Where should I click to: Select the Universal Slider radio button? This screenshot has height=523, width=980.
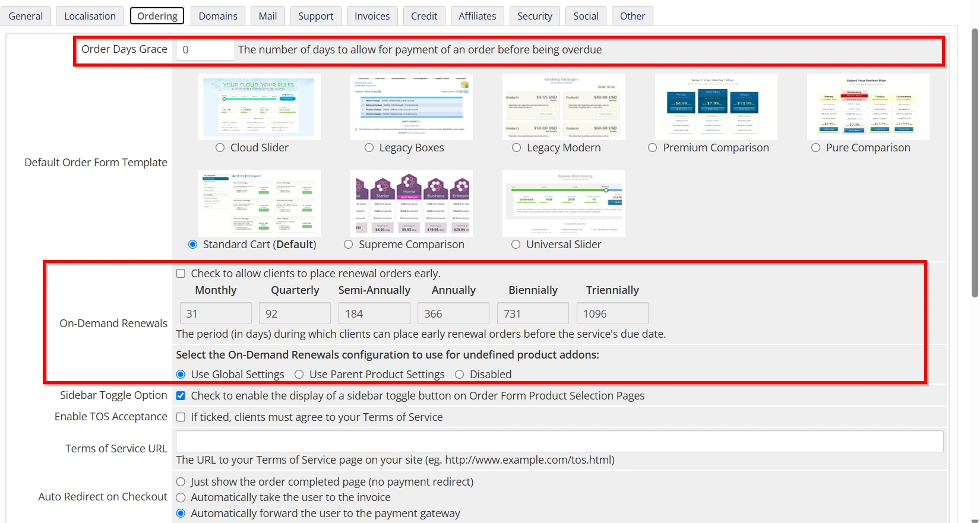tap(516, 245)
